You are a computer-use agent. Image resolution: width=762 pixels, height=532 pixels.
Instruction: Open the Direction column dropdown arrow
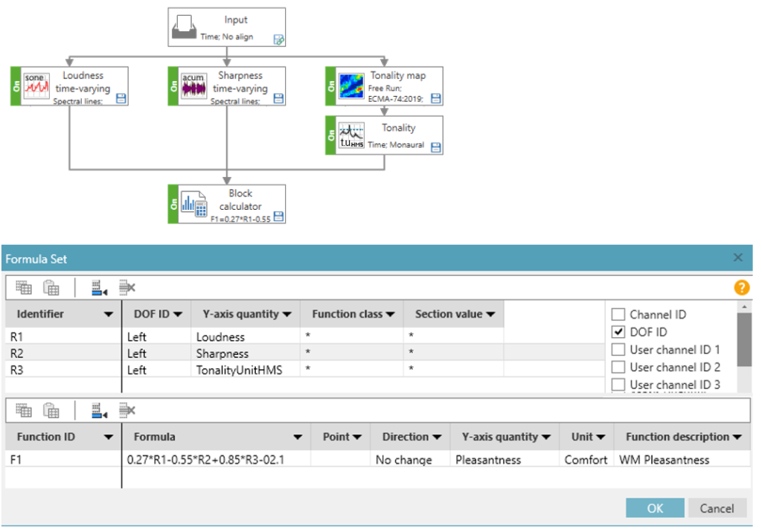tap(437, 438)
